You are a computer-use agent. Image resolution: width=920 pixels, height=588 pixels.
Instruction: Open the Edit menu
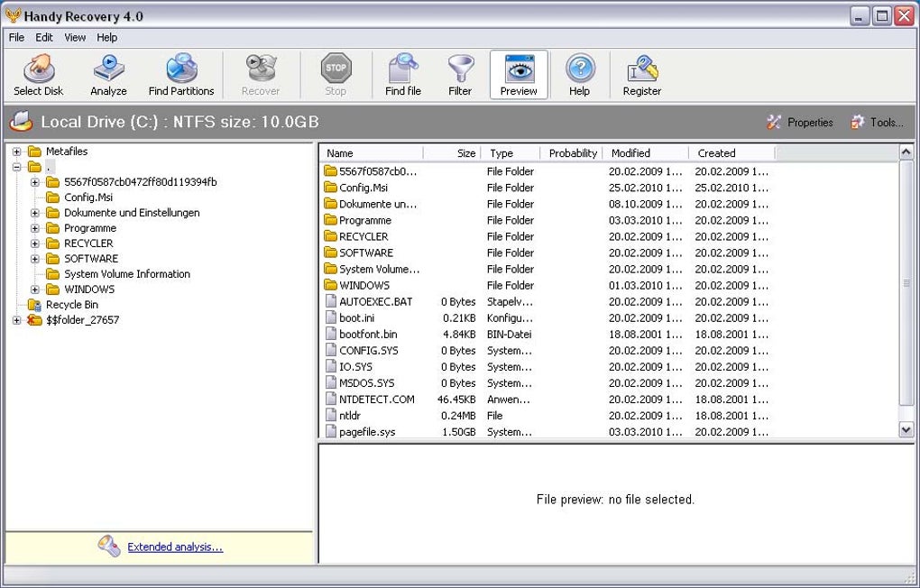tap(43, 37)
